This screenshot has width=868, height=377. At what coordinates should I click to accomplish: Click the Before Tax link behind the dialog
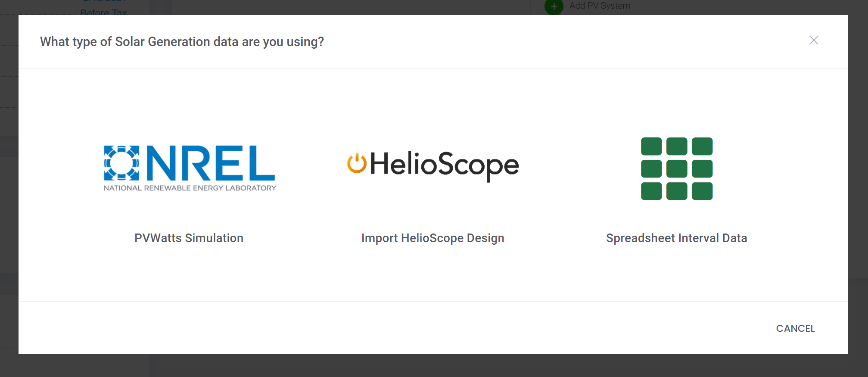[x=103, y=12]
